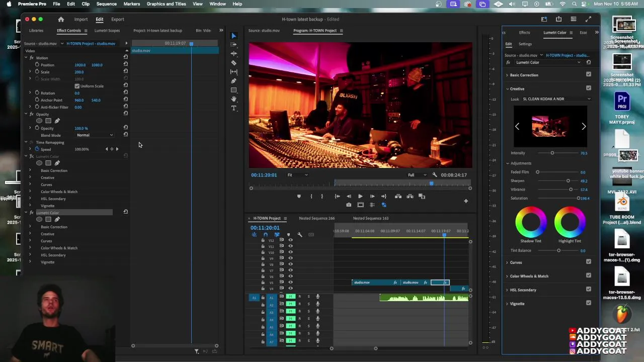
Task: Reset the Position parameter in Effect Controls
Action: 126,65
